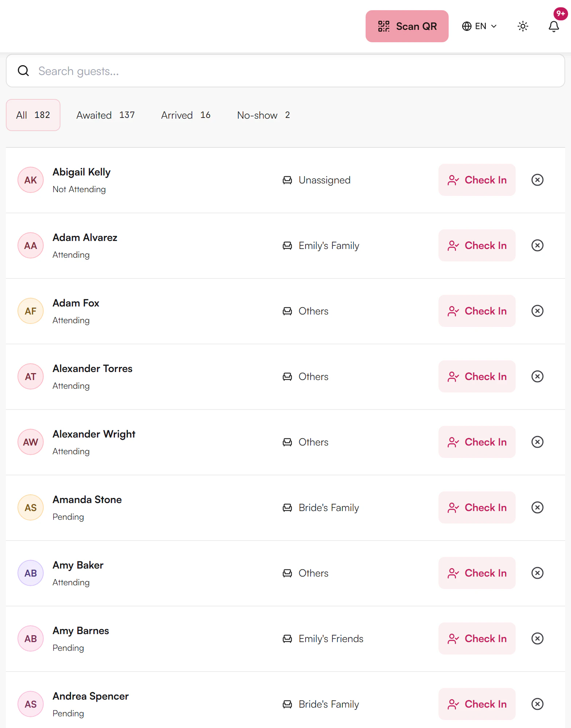Screen dimensions: 571x728
Task: Click the X icon for Adam Alvarez
Action: click(537, 245)
